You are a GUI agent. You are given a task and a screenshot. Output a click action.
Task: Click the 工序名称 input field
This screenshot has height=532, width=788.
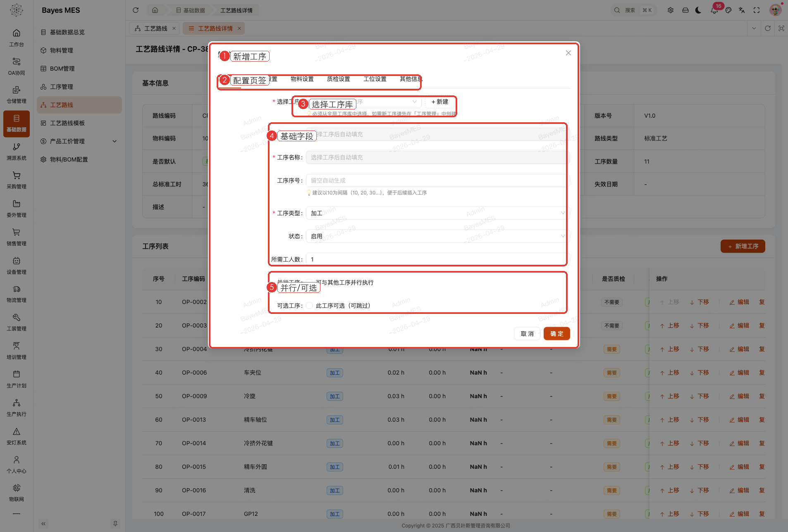pyautogui.click(x=438, y=157)
